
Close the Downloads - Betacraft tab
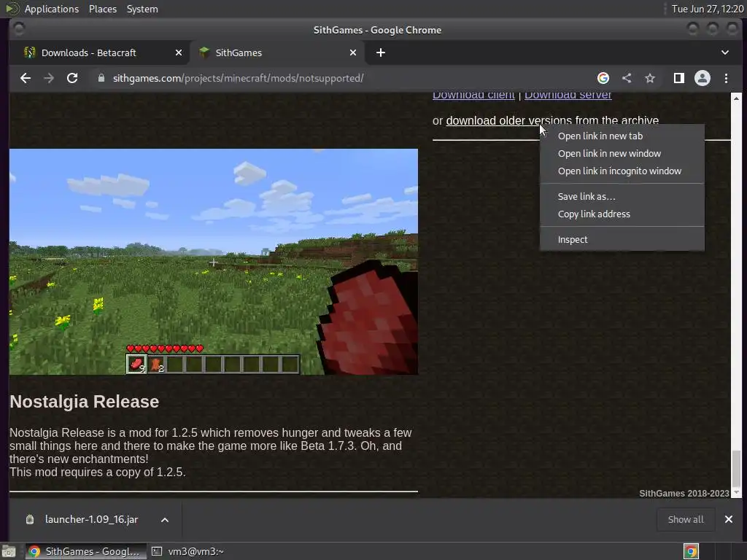coord(179,52)
